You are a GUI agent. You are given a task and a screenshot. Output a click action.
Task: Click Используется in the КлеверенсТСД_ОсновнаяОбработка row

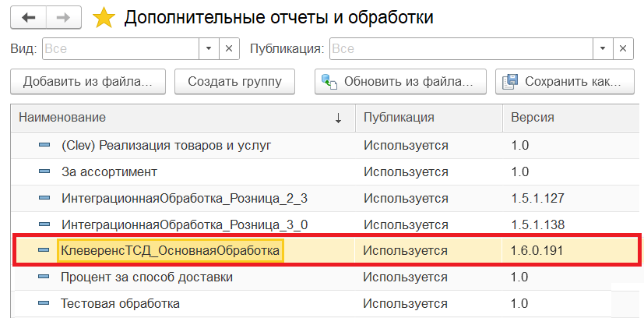point(406,251)
